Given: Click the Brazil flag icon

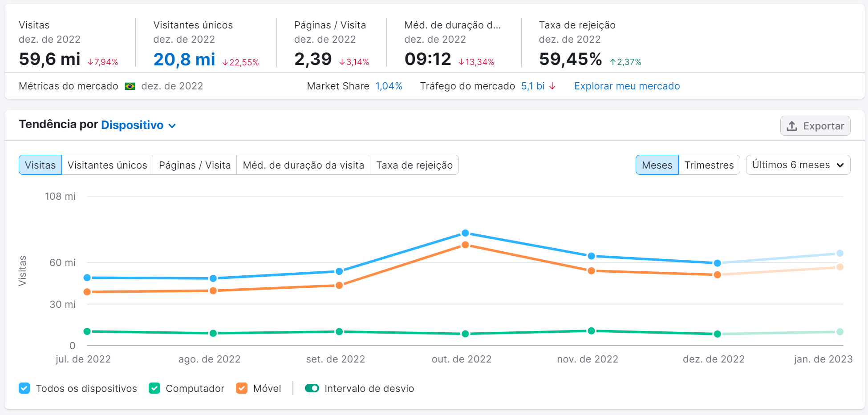Looking at the screenshot, I should point(130,86).
